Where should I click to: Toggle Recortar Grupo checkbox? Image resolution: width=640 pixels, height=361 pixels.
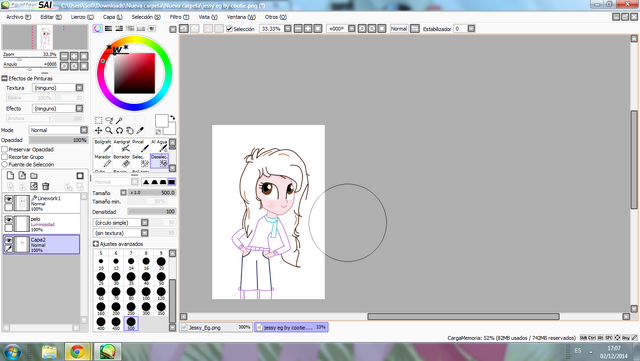coord(5,157)
